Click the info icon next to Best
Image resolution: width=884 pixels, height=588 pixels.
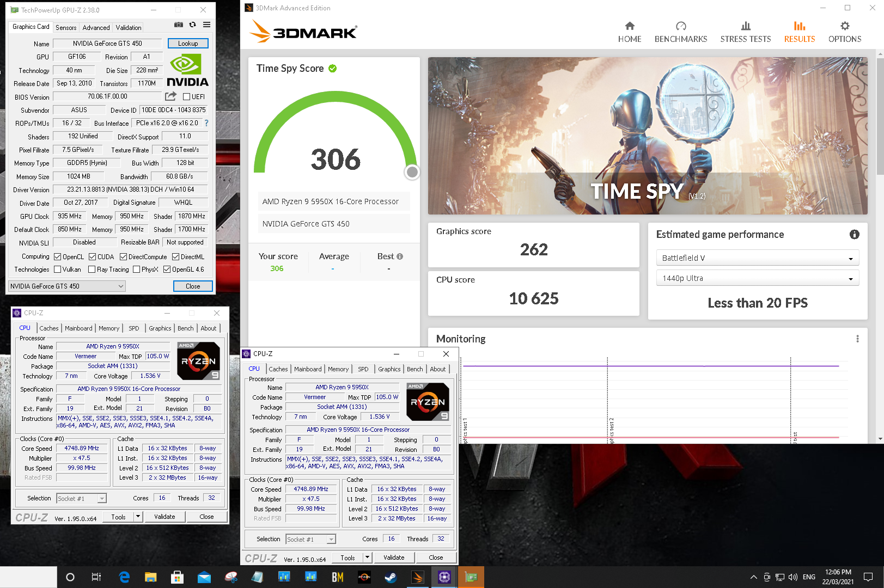click(400, 256)
